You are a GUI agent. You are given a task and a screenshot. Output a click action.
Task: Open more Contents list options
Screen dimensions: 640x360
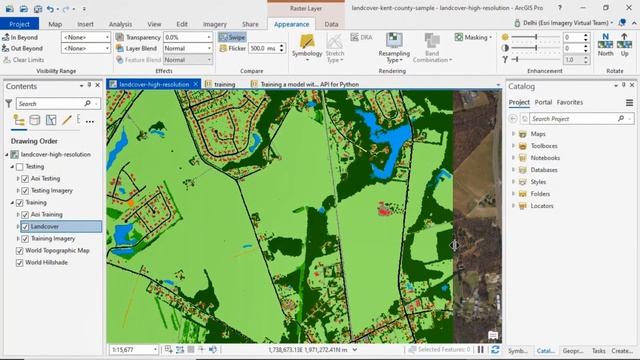(90, 121)
